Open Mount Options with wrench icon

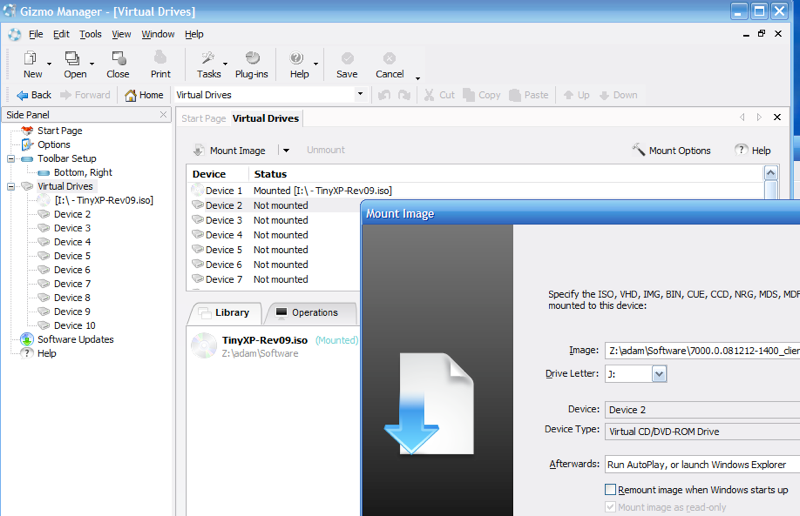pos(639,150)
